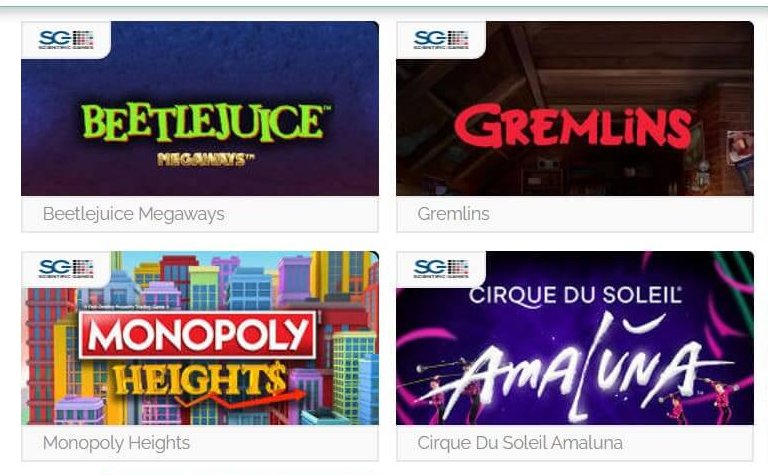The width and height of the screenshot is (768, 475).
Task: Click the SG logo on the Gremlins card
Action: (441, 40)
